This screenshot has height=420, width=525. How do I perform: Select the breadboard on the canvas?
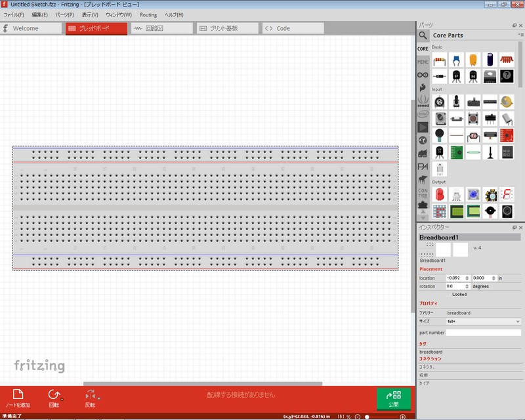(x=205, y=208)
